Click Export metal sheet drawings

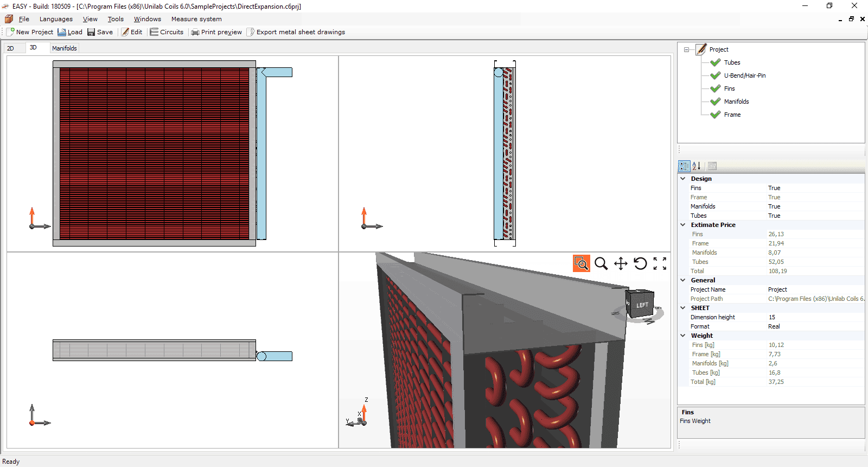pyautogui.click(x=296, y=32)
